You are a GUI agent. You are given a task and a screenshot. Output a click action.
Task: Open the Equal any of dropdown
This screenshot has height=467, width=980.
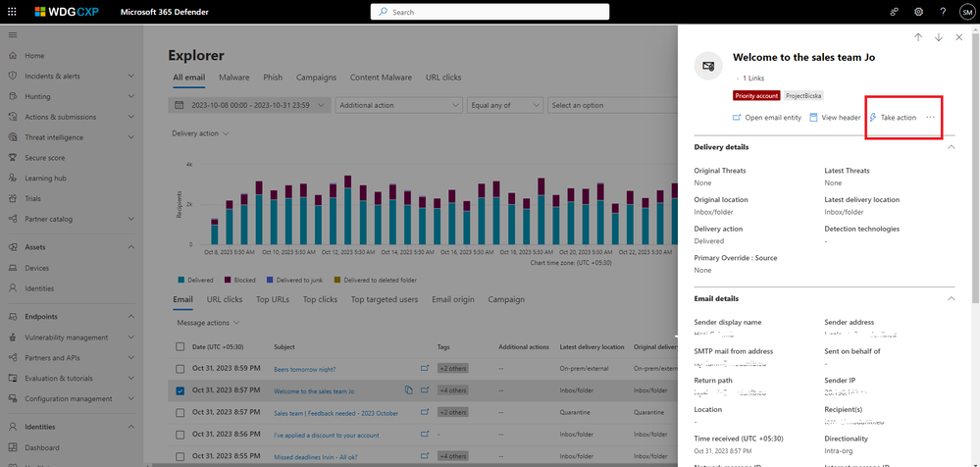point(505,105)
